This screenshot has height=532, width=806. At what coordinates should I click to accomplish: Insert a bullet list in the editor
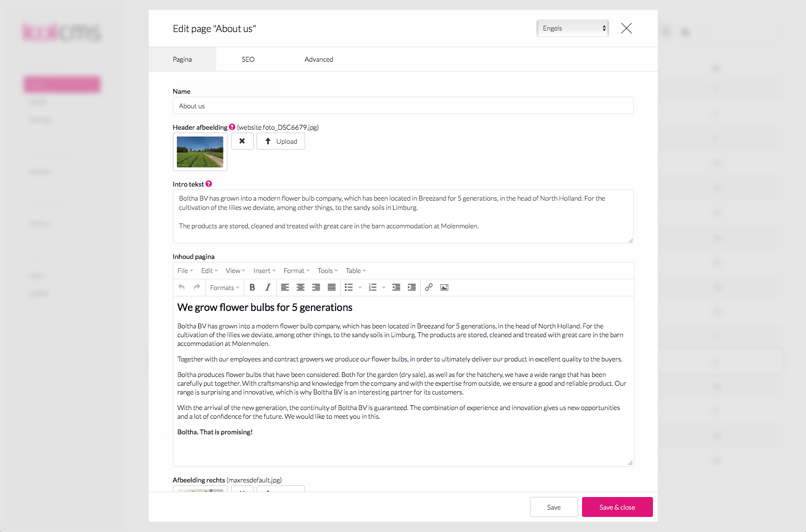click(349, 287)
